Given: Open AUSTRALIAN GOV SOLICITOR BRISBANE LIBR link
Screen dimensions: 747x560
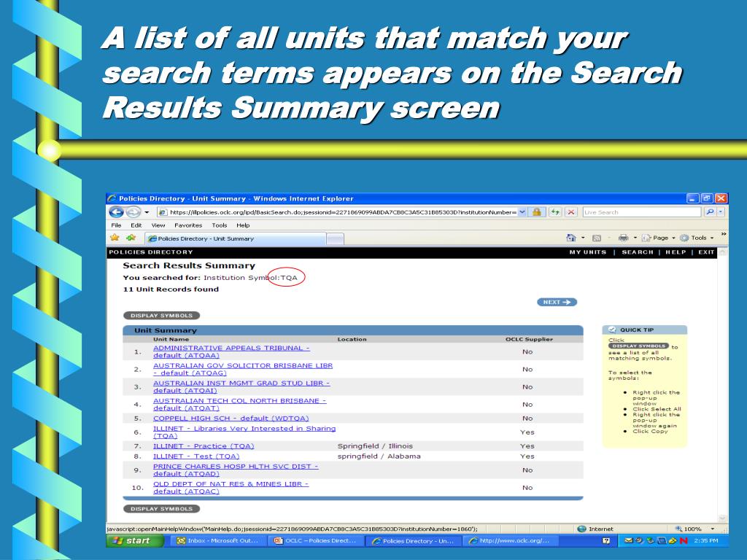Looking at the screenshot, I should tap(243, 369).
